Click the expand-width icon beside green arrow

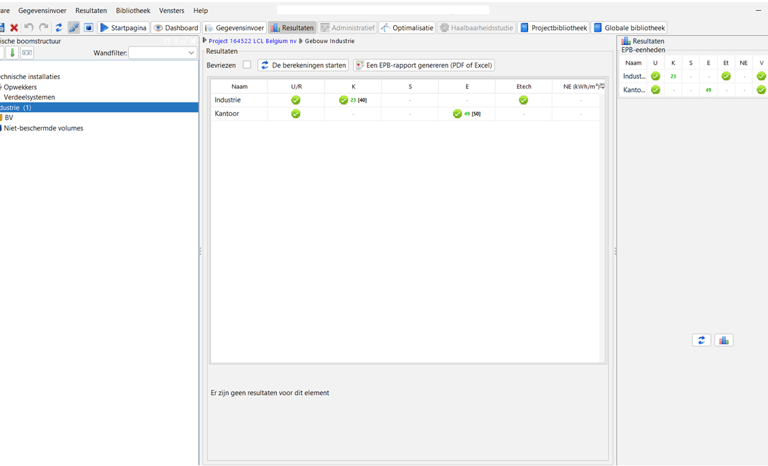pyautogui.click(x=27, y=52)
